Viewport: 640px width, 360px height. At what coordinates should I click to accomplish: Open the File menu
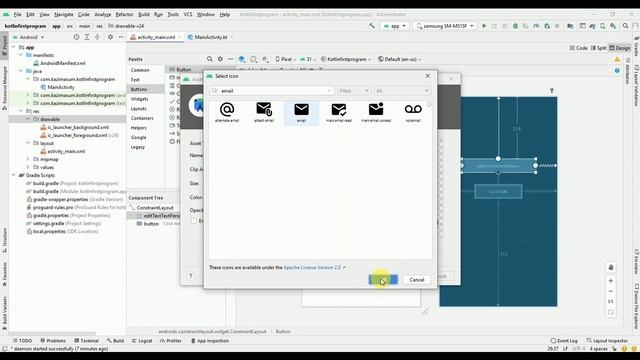coord(17,14)
